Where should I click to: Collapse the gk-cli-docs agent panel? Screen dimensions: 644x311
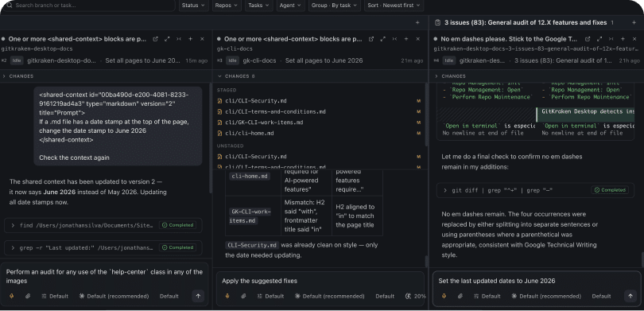(394, 39)
